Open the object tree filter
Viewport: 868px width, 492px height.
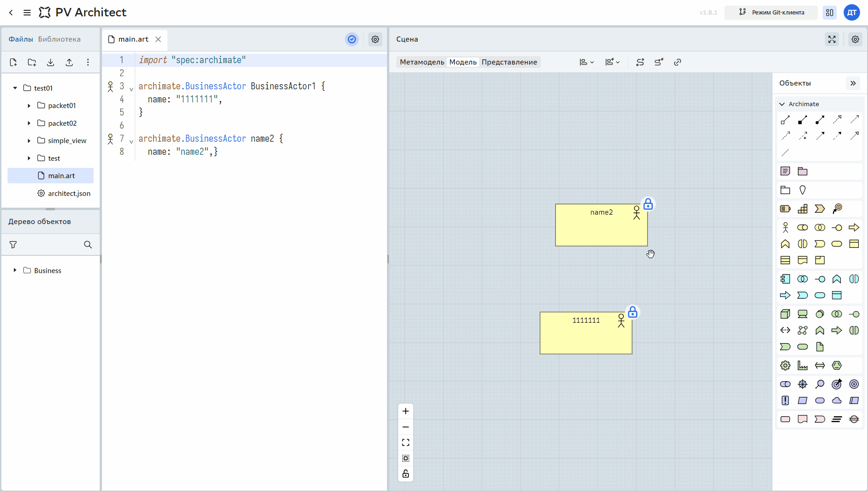[13, 245]
